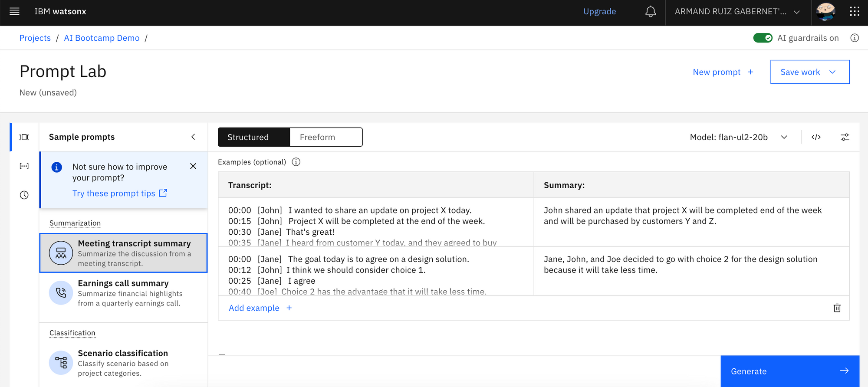Open the app switcher grid icon

(855, 12)
